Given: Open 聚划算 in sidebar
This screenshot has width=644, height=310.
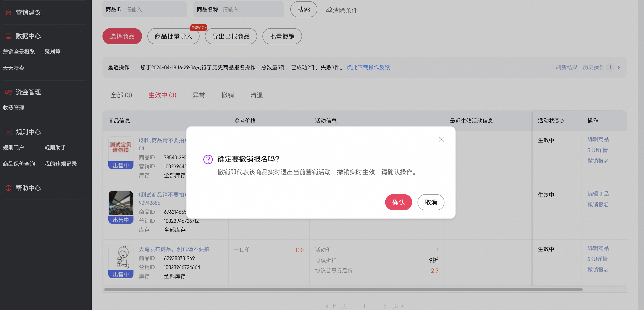Looking at the screenshot, I should point(53,52).
